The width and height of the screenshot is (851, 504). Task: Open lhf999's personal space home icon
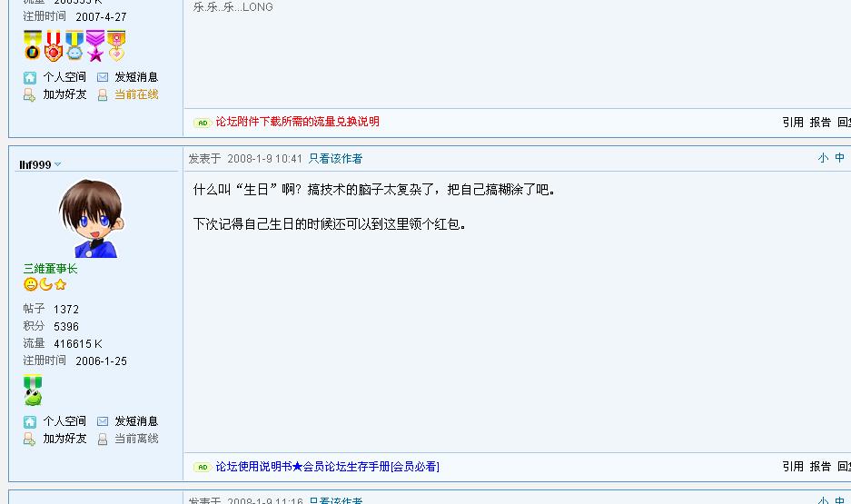(30, 421)
